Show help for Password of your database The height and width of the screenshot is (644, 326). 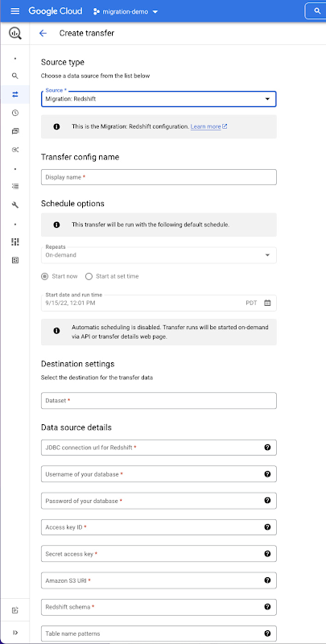267,501
